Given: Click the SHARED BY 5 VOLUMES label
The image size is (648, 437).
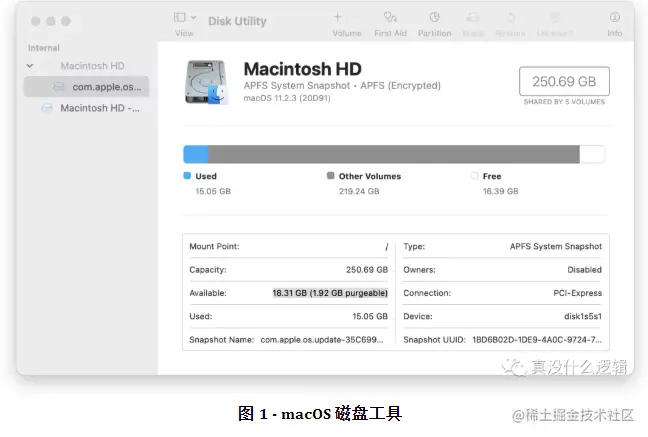Looking at the screenshot, I should (564, 102).
